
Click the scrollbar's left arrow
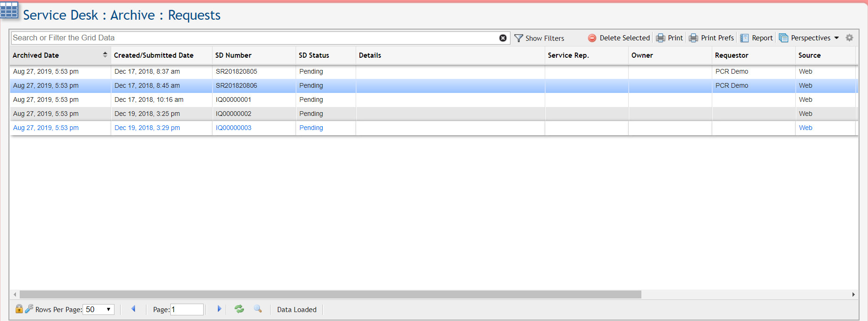click(15, 294)
